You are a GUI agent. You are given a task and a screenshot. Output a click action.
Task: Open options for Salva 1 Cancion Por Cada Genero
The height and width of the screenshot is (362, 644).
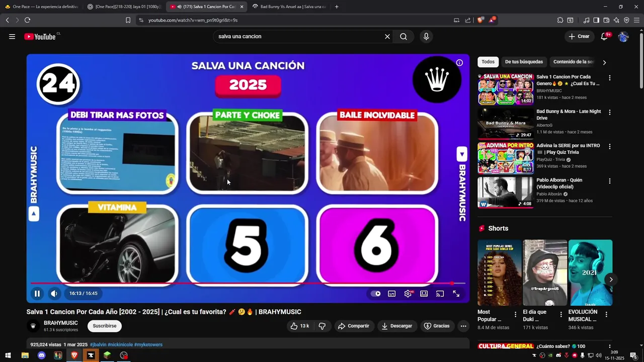(x=609, y=78)
